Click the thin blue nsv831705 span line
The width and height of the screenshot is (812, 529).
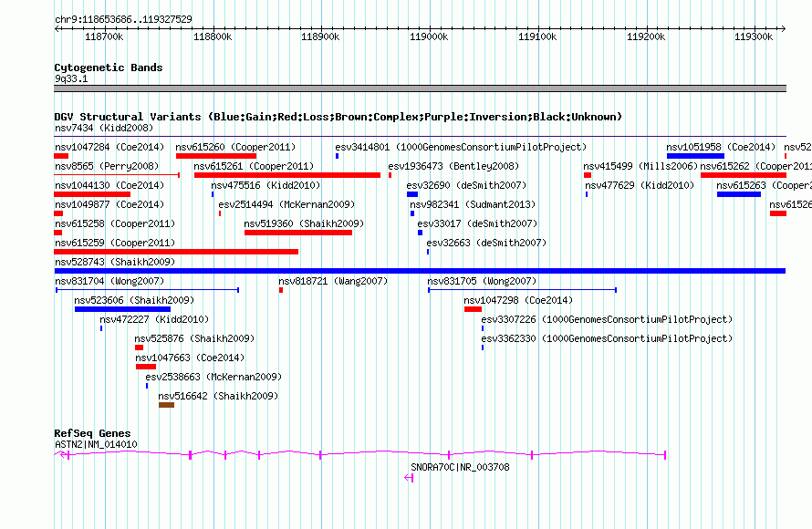pos(523,290)
